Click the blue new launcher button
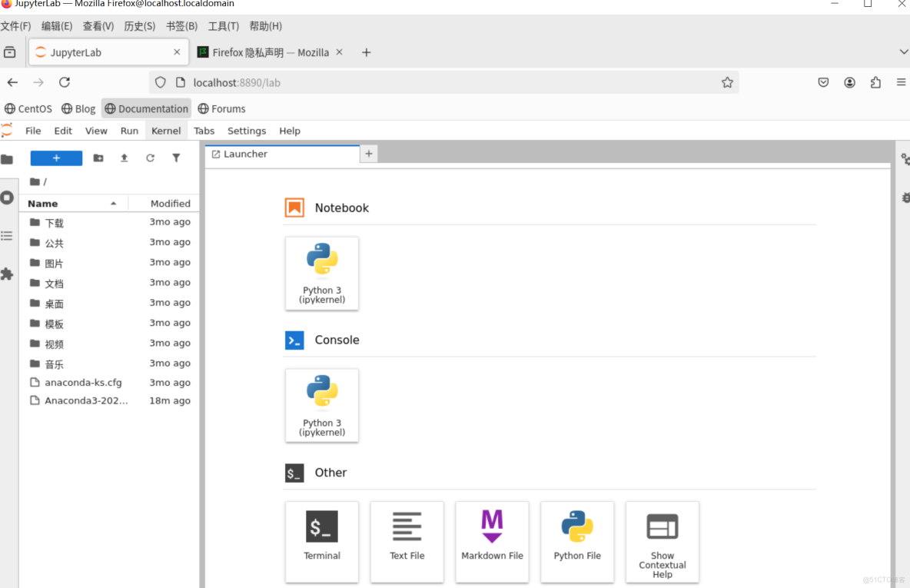The height and width of the screenshot is (588, 910). (x=56, y=158)
